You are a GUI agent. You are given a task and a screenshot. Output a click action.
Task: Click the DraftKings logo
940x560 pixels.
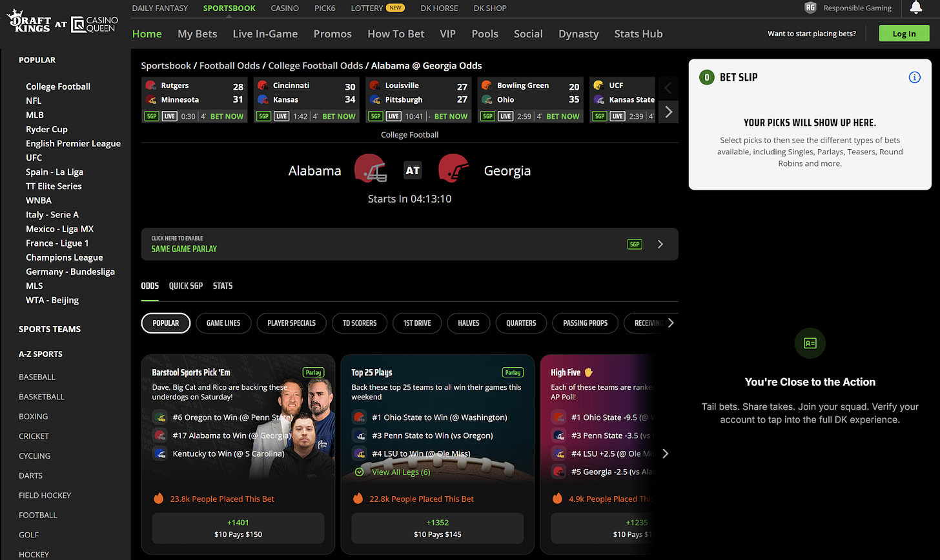point(29,23)
